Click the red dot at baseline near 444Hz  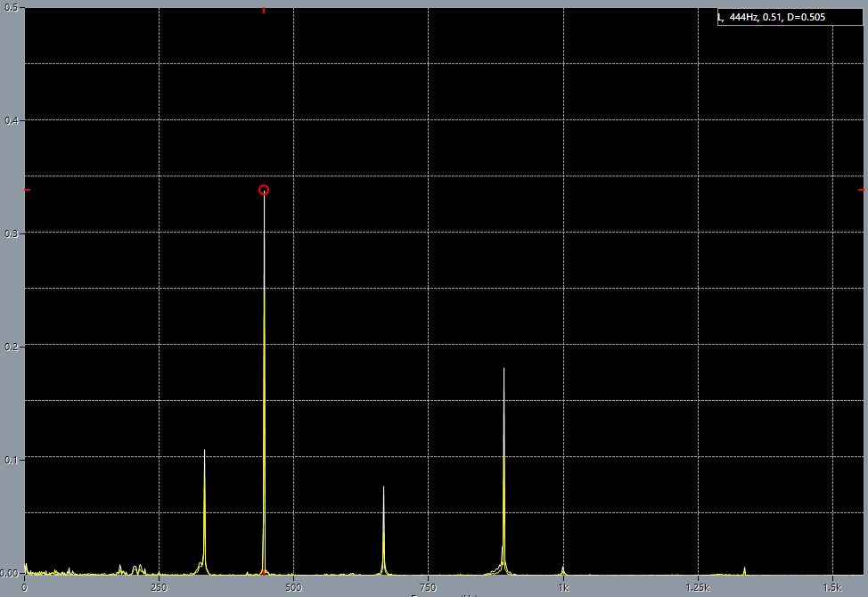tap(264, 573)
